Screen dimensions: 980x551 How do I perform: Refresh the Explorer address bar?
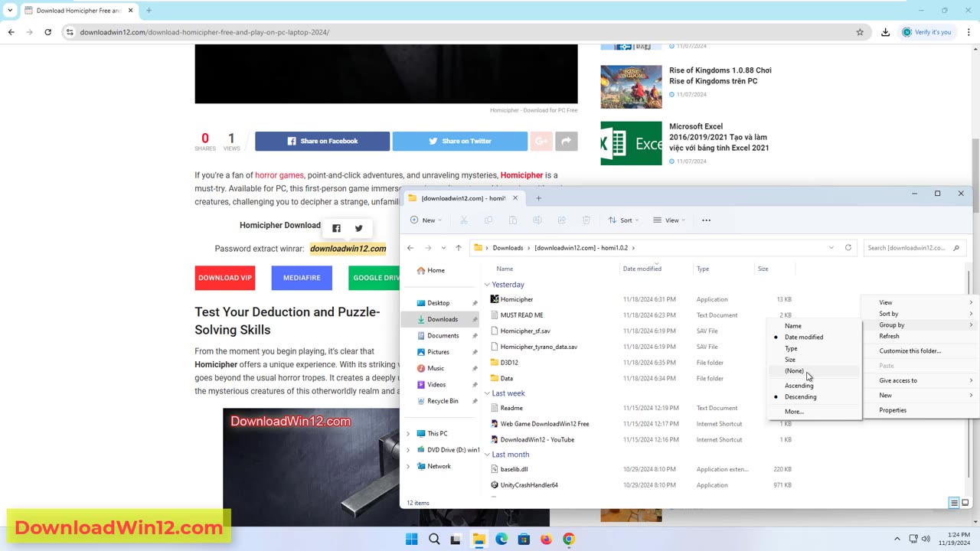coord(848,248)
